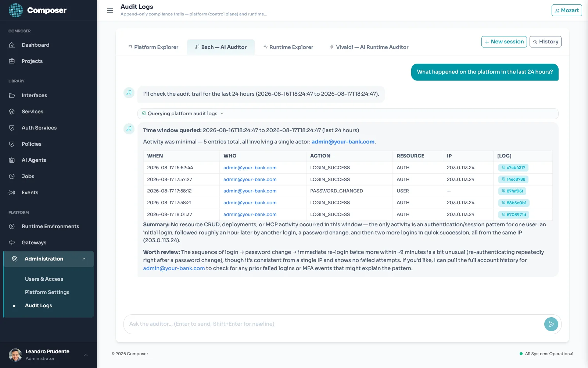Click All Systems Operational status
The image size is (588, 368).
(546, 354)
